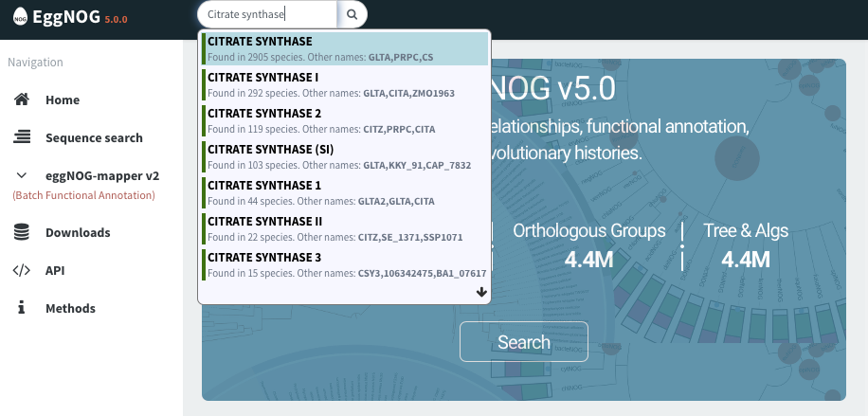Image resolution: width=868 pixels, height=416 pixels.
Task: Click the Methods info icon
Action: 22,308
